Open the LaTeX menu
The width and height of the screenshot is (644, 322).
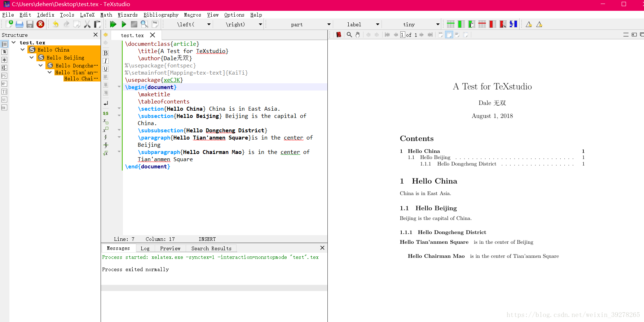87,15
